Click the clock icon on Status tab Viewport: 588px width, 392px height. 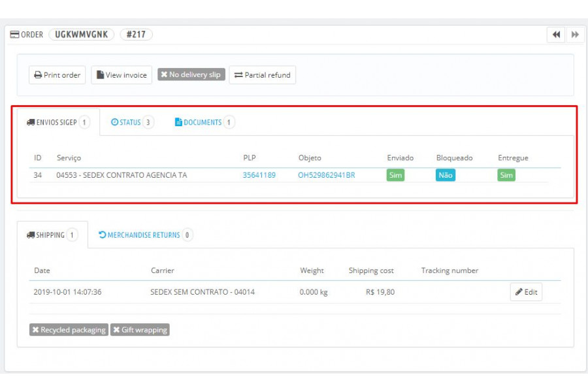[x=115, y=122]
